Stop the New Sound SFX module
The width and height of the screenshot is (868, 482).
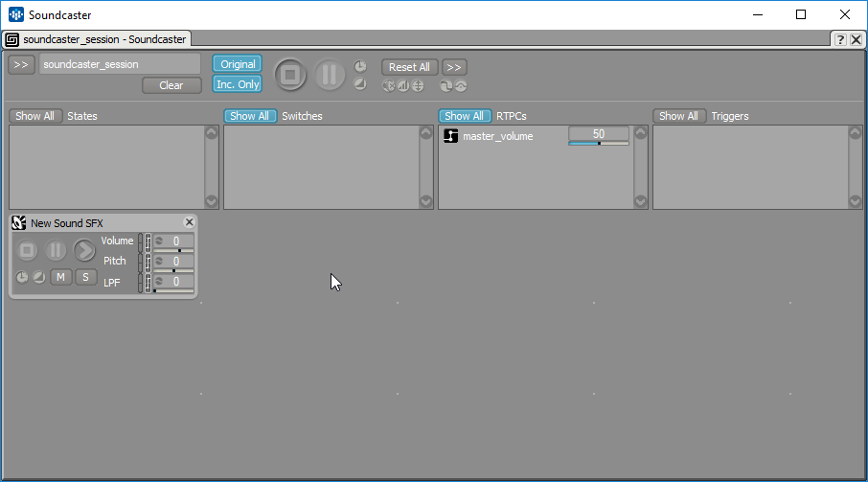coord(27,250)
